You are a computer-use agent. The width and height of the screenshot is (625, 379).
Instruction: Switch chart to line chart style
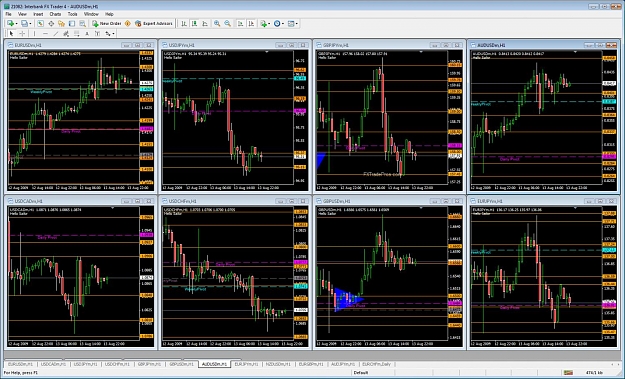(x=205, y=24)
